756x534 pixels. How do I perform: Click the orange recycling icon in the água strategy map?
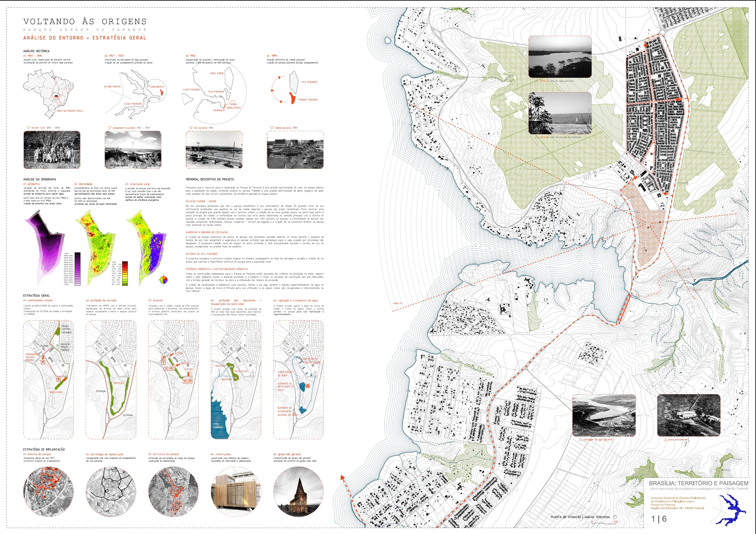tap(308, 386)
